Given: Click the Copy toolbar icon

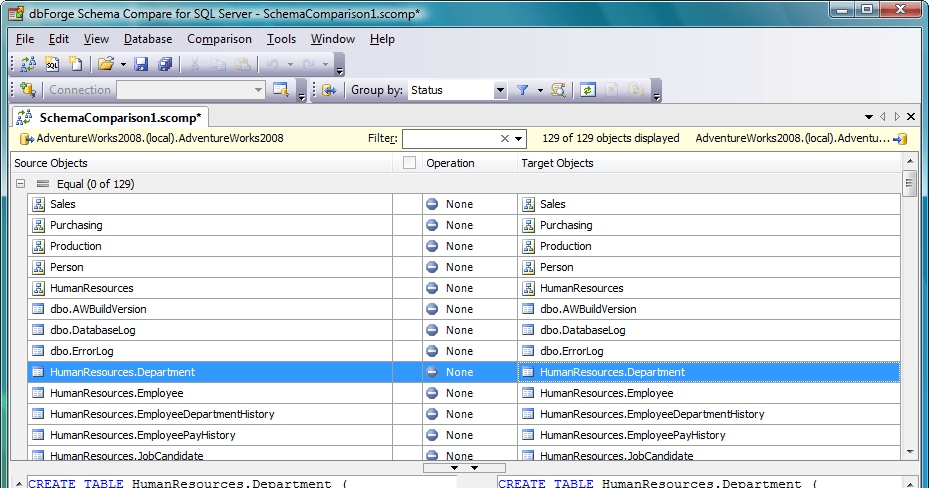Looking at the screenshot, I should (219, 64).
